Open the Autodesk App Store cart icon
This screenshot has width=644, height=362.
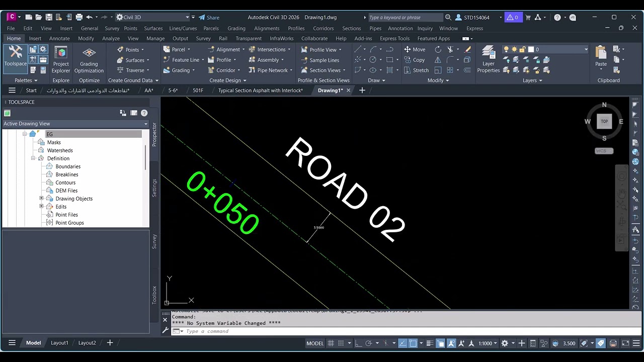tap(528, 17)
